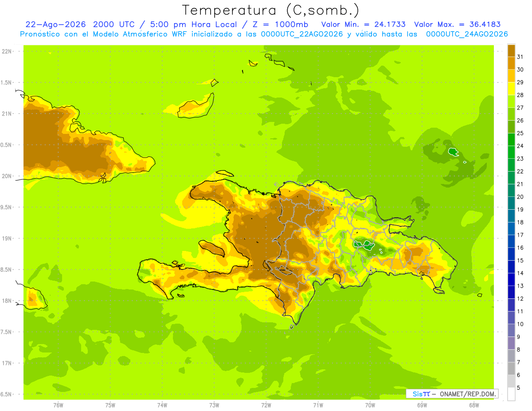Image resolution: width=532 pixels, height=411 pixels.
Task: Click the white swatch below 5 on scale
Action: point(511,394)
